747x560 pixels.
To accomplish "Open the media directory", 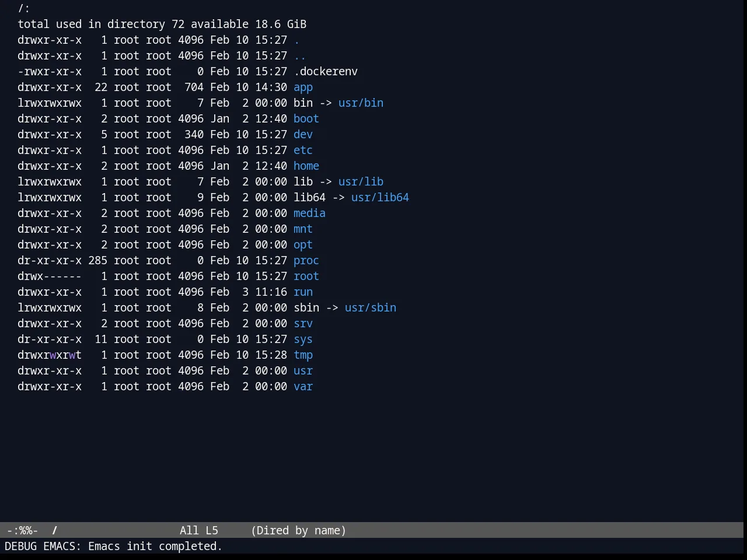I will (309, 213).
